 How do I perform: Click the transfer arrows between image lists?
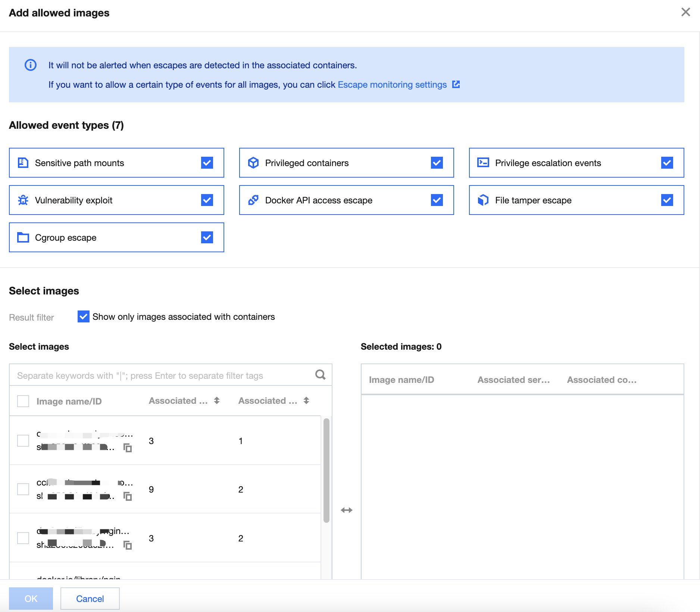[x=347, y=510]
